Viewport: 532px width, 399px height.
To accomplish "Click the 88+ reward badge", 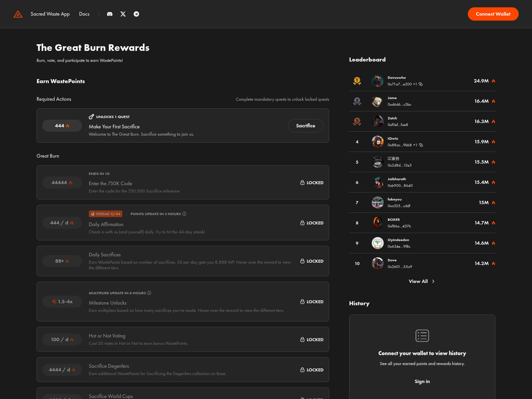I will tap(62, 261).
